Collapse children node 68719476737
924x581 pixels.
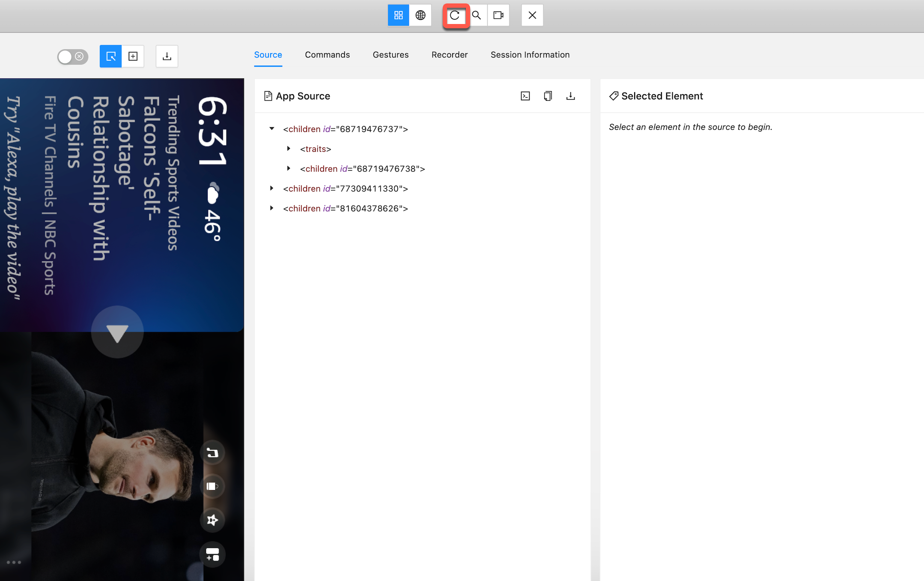click(272, 129)
